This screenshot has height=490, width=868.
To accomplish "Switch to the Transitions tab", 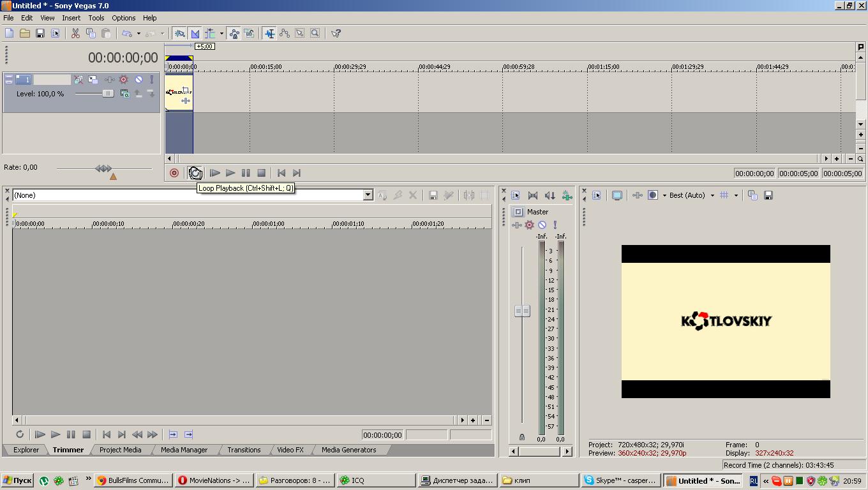I will point(244,450).
